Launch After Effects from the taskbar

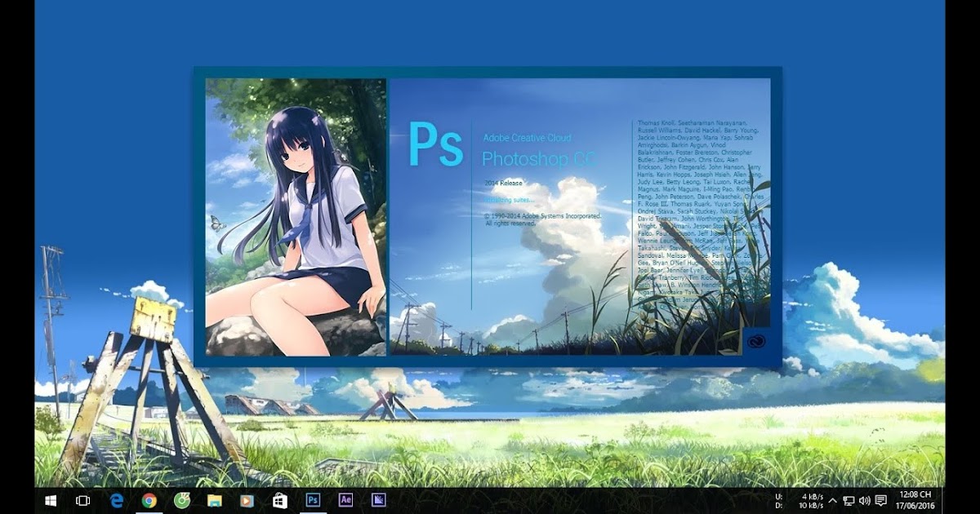pyautogui.click(x=345, y=500)
